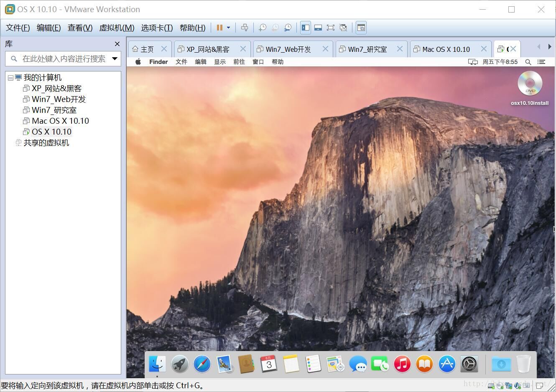Open FaceTime from the Dock
Screen dimensions: 556x392
pyautogui.click(x=380, y=364)
